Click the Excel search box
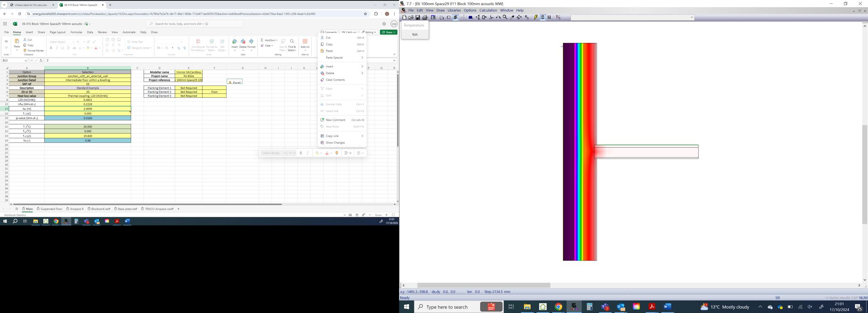The image size is (868, 313). click(x=195, y=24)
